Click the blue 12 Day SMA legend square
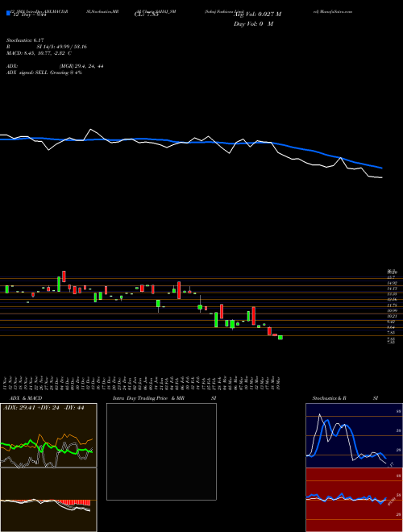The height and width of the screenshot is (532, 403). click(8, 14)
